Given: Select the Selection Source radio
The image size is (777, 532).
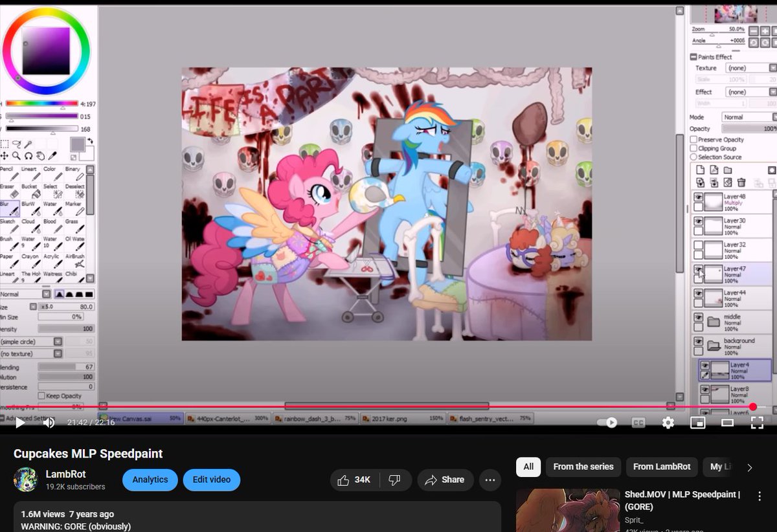Looking at the screenshot, I should 693,157.
